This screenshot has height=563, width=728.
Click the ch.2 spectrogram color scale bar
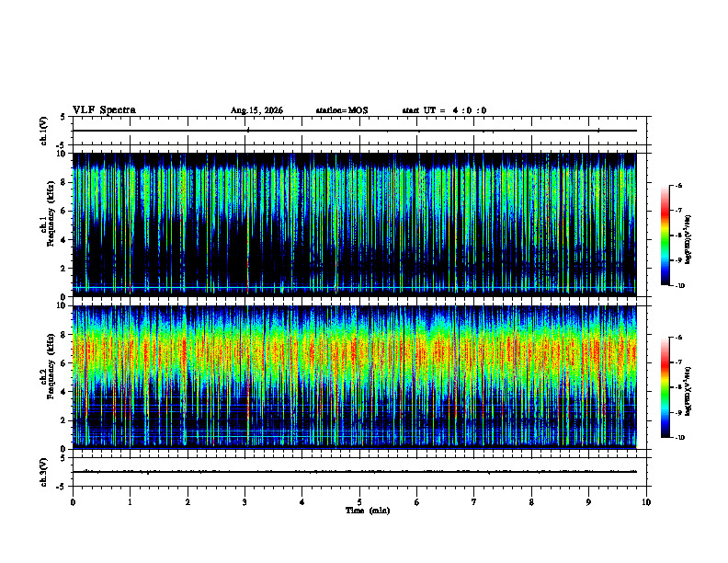(x=665, y=387)
